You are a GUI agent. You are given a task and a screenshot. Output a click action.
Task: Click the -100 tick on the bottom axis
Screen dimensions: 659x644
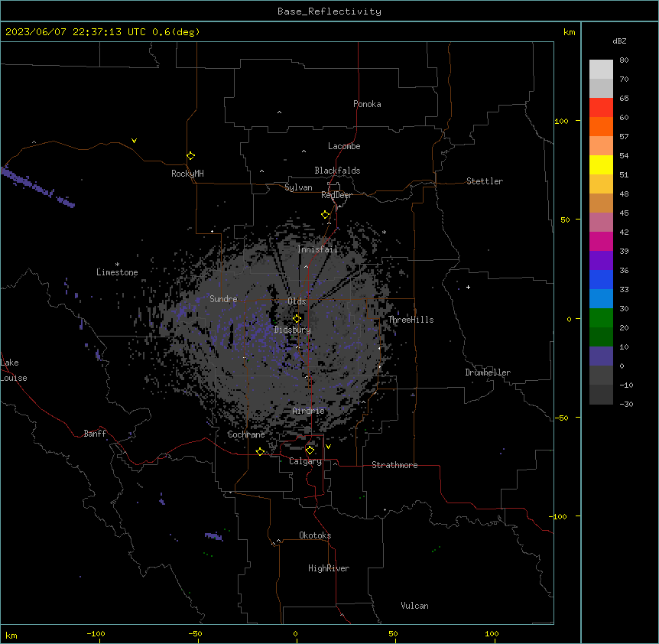[x=96, y=633]
